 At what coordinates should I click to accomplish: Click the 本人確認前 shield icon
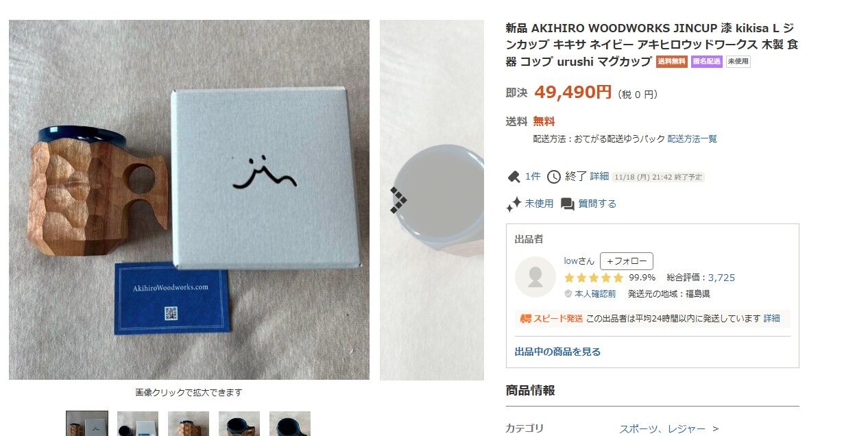(x=568, y=294)
